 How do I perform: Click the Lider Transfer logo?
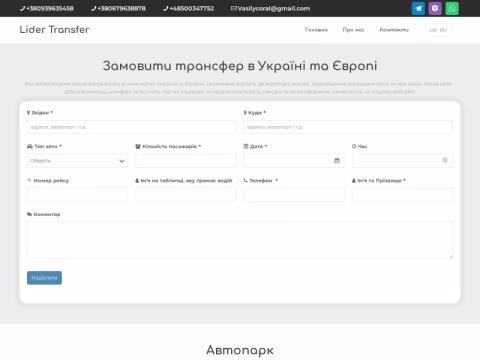coord(54,29)
